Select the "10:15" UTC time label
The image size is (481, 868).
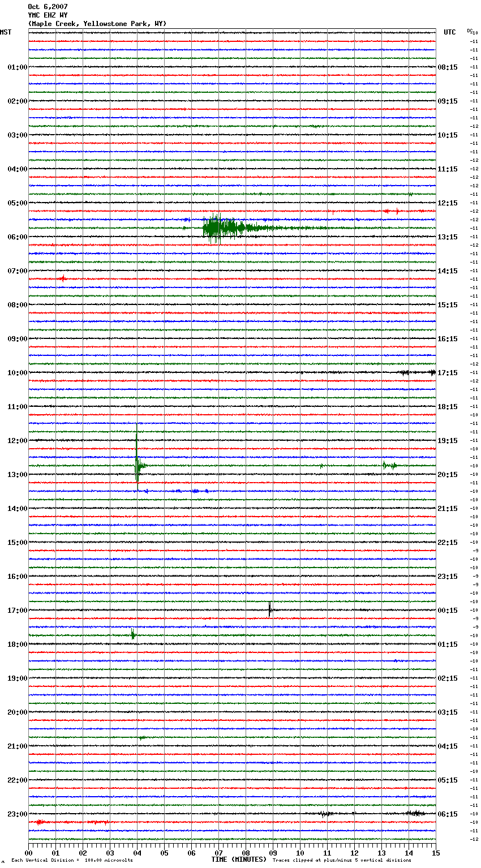coord(448,135)
